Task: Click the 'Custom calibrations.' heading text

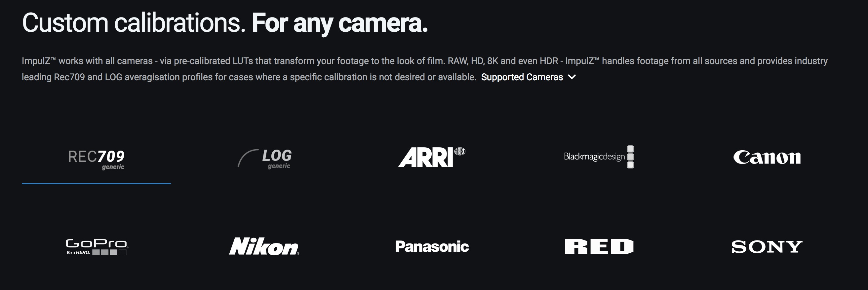Action: (x=134, y=23)
